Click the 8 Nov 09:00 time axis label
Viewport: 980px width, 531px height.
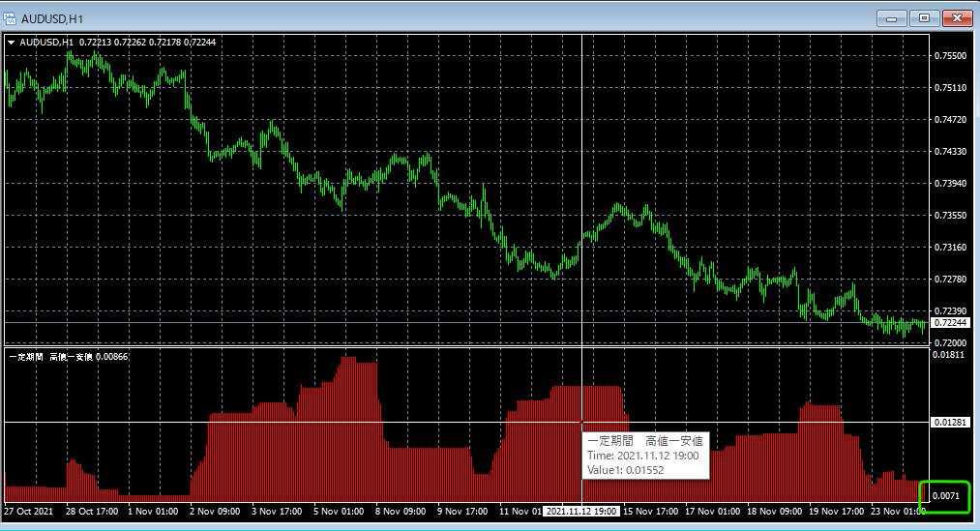point(401,511)
